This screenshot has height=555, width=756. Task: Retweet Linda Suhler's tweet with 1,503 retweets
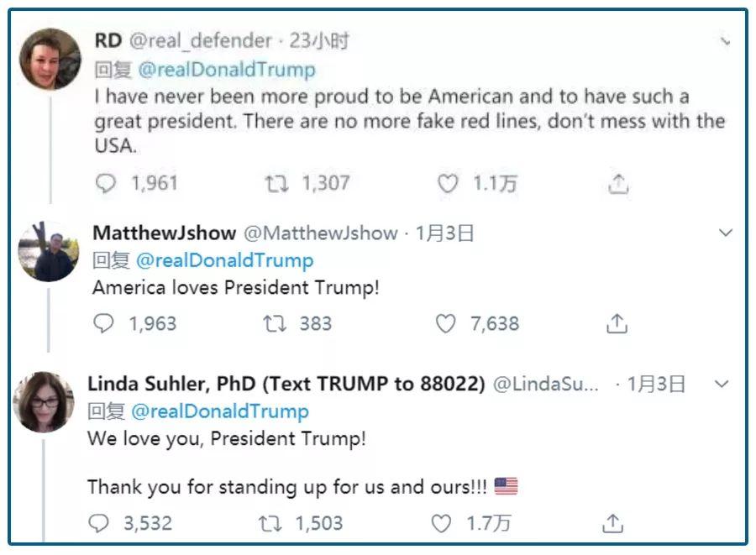point(270,524)
